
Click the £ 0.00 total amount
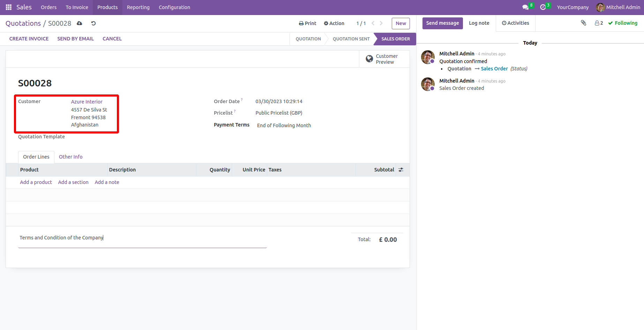coord(388,240)
